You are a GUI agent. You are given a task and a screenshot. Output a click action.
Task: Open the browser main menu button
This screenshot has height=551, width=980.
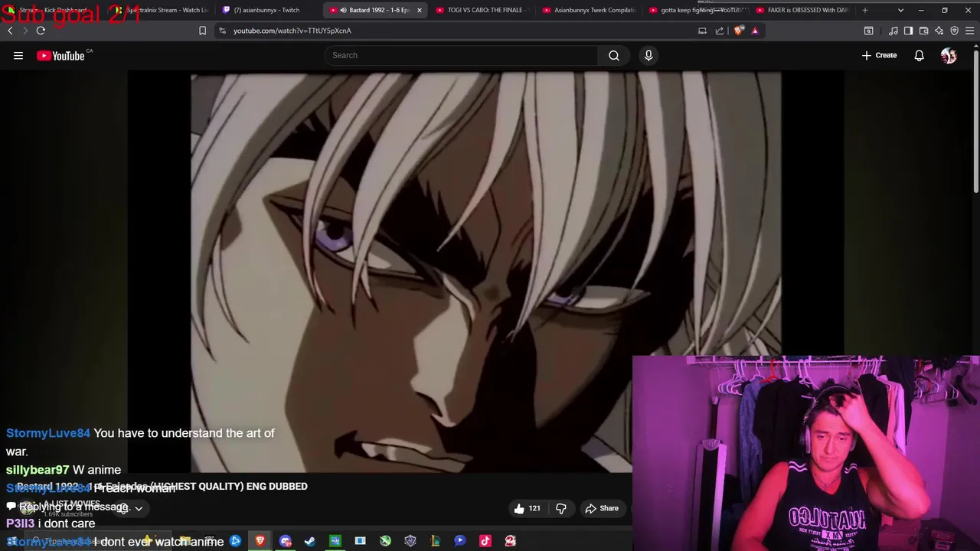tap(969, 31)
